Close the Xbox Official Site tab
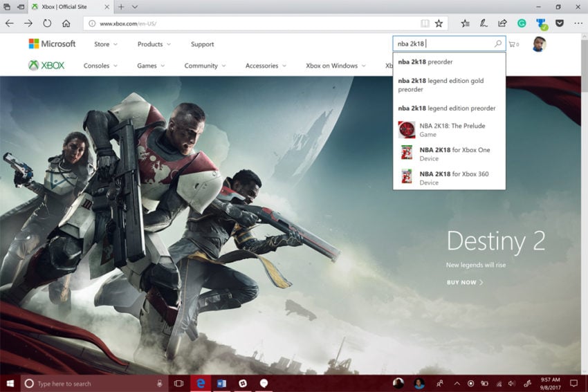 coord(107,7)
